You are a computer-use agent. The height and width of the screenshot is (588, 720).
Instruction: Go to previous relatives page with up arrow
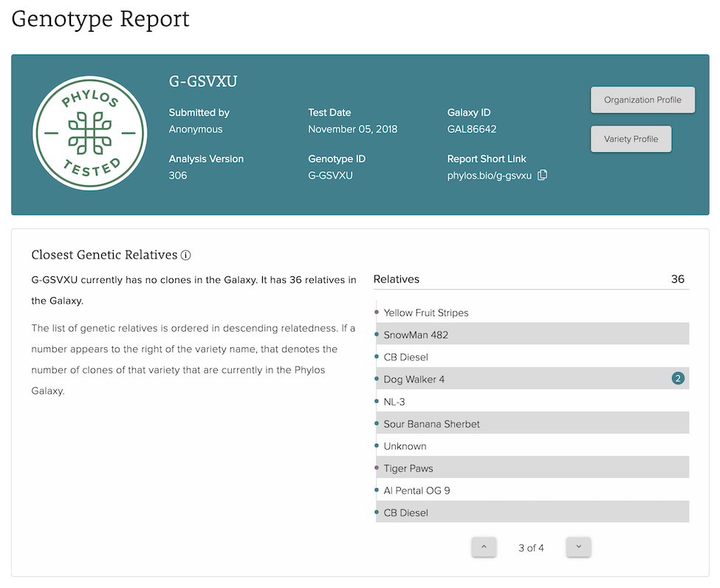[484, 547]
